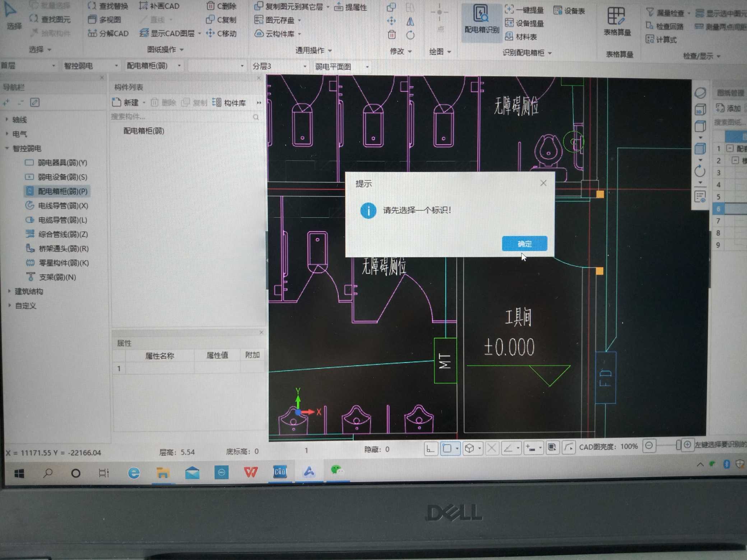Select 电线导管(弱)(X) in navigation tree
Screen dimensions: 747x560
57,206
